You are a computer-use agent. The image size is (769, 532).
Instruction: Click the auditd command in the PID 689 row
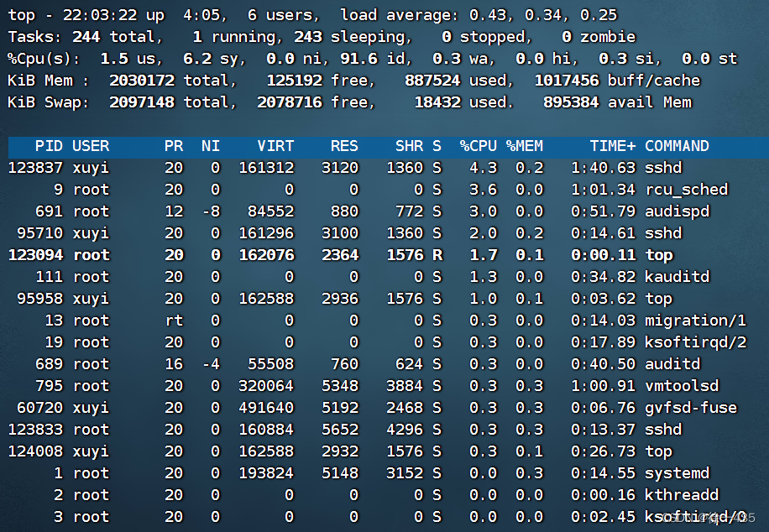(672, 364)
